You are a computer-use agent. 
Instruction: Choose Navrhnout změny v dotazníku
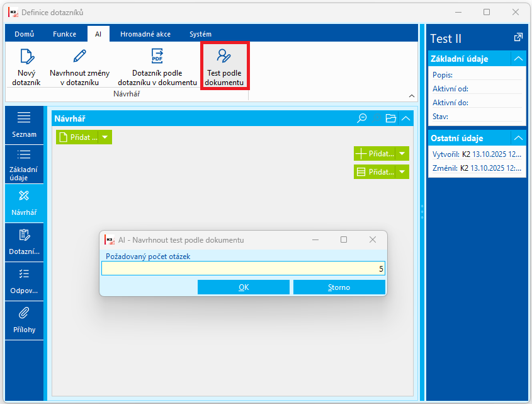tap(80, 67)
